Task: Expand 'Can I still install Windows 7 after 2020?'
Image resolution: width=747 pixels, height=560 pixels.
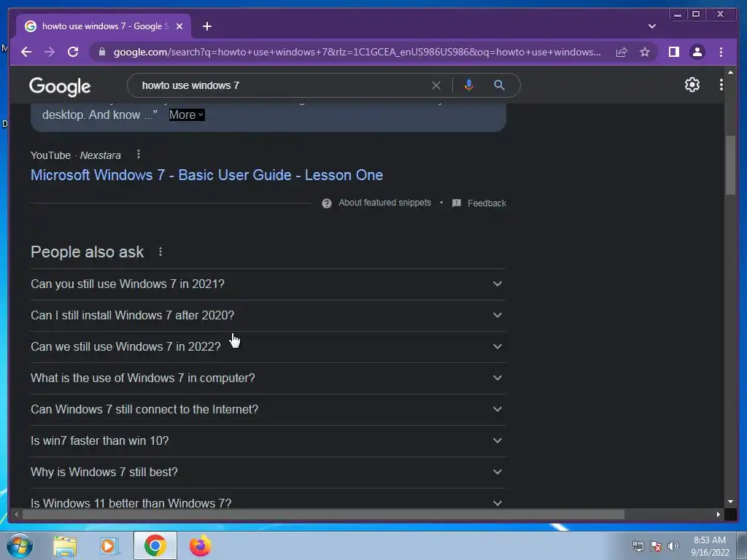Action: (268, 315)
